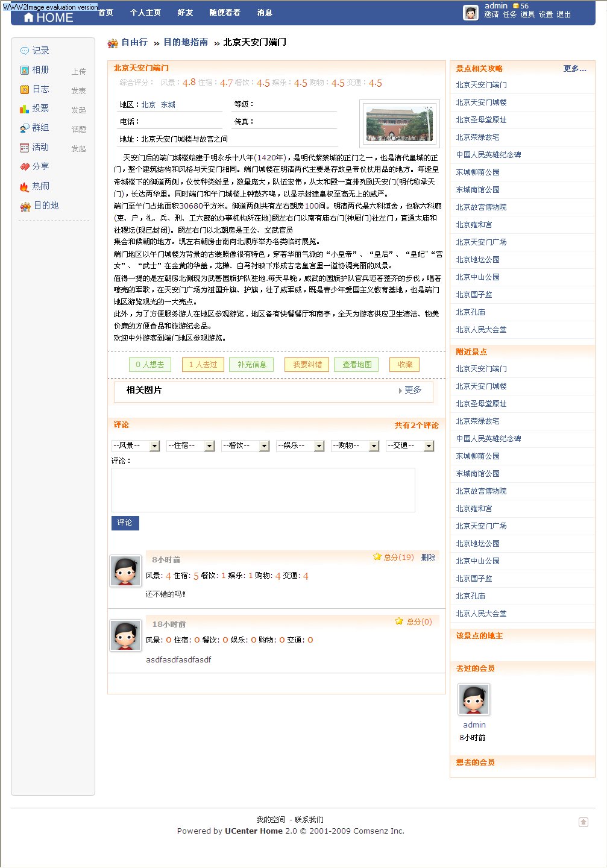The height and width of the screenshot is (868, 607).
Task: Click the arrow icon beside 更多 in 相关图片
Action: (x=400, y=391)
